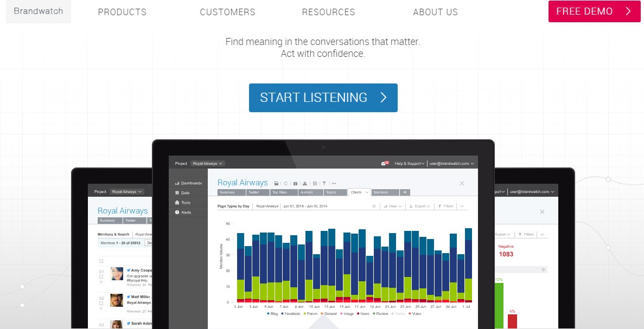Switch to the Summary tab on center screen
Viewport: 644px width, 329px height.
(x=231, y=192)
